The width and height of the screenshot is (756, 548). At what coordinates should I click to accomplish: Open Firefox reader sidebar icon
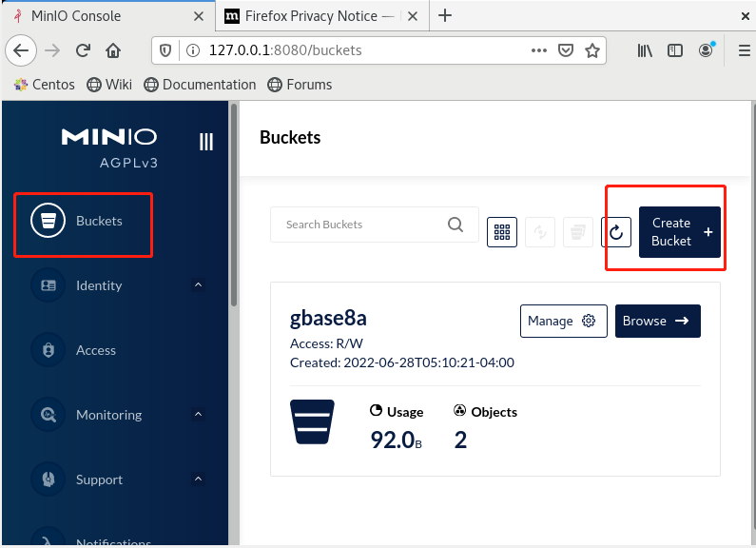(675, 50)
